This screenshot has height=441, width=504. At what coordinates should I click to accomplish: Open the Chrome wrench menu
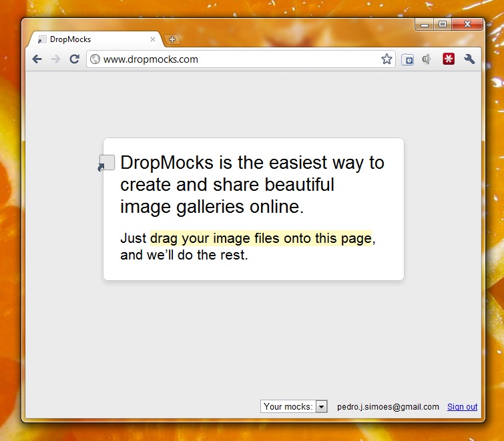point(469,59)
